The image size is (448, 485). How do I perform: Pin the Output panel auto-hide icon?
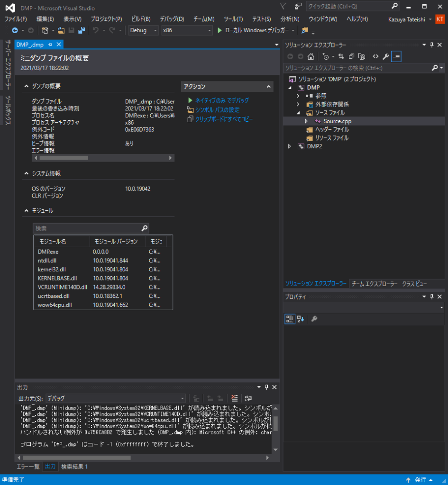(x=266, y=387)
